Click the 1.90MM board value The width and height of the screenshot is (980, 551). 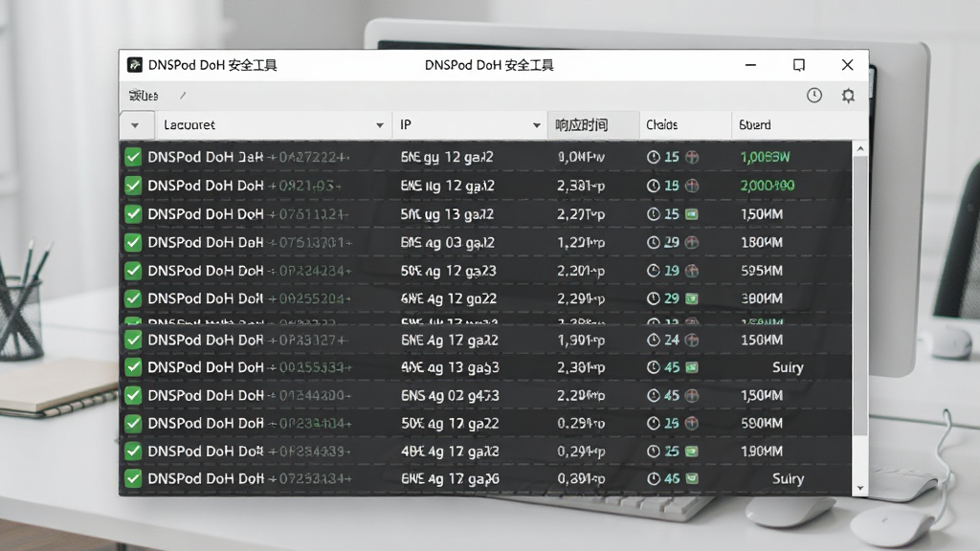(x=761, y=452)
